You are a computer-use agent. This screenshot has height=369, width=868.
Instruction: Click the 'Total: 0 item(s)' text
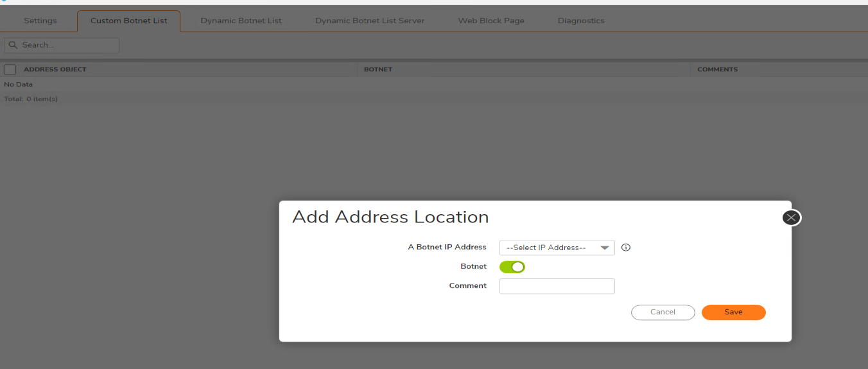31,99
